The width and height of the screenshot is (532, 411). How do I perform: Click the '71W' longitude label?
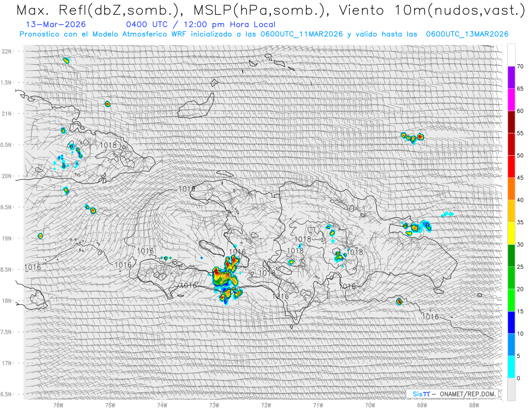tap(318, 406)
